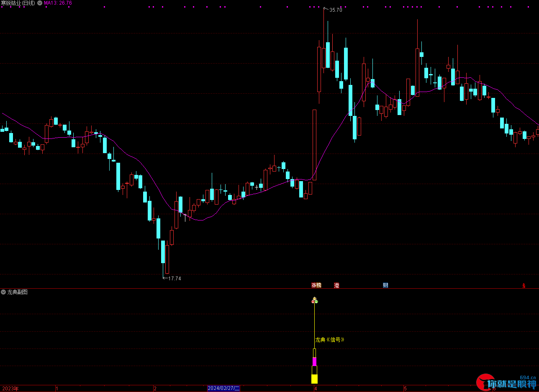Click the 榜 info marker below chart
The width and height of the screenshot is (539, 392).
click(x=319, y=285)
